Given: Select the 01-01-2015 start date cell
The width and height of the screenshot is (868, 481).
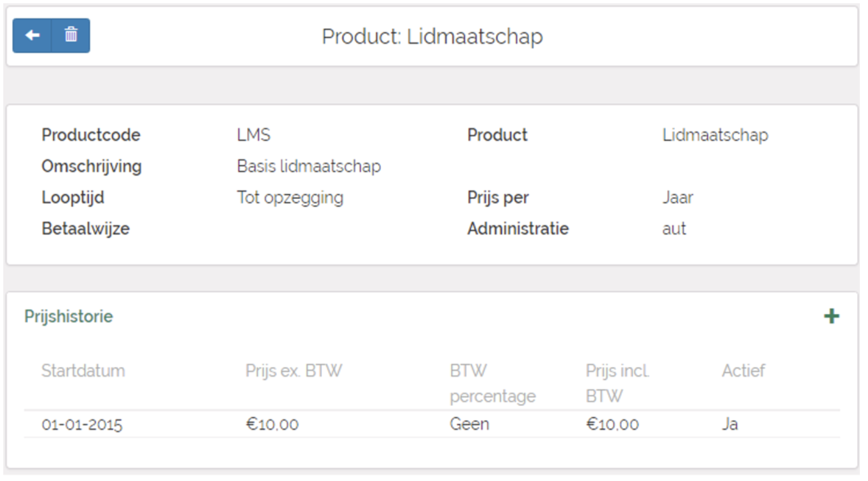Looking at the screenshot, I should point(82,425).
